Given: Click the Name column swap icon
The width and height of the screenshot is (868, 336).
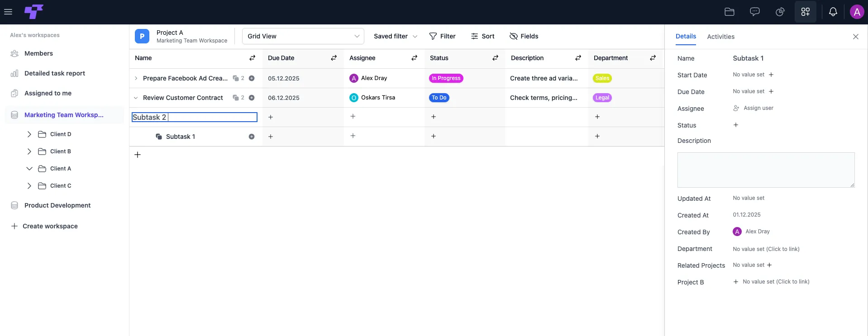Looking at the screenshot, I should click(x=253, y=58).
